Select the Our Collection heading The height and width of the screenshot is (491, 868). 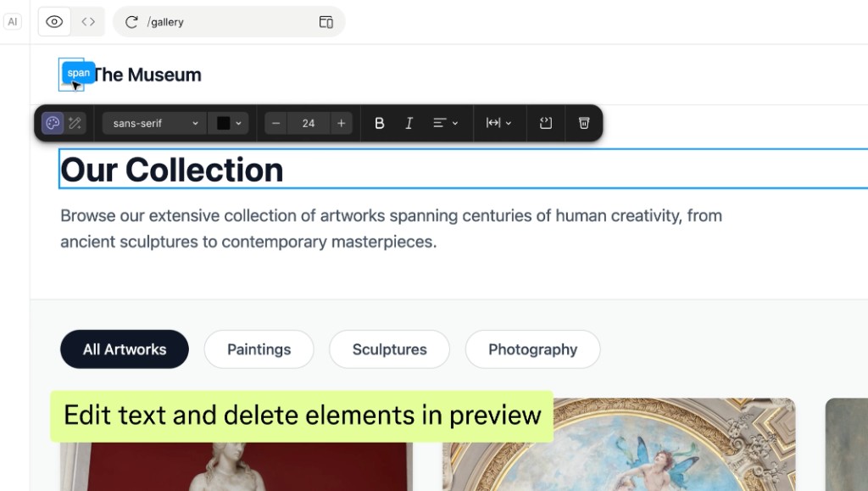[171, 170]
